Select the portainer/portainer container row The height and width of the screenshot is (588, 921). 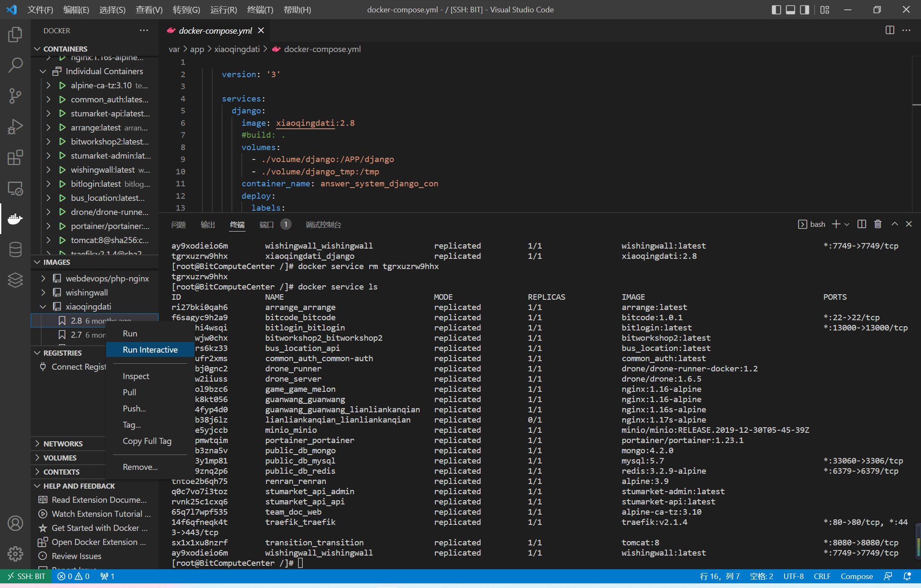(95, 226)
